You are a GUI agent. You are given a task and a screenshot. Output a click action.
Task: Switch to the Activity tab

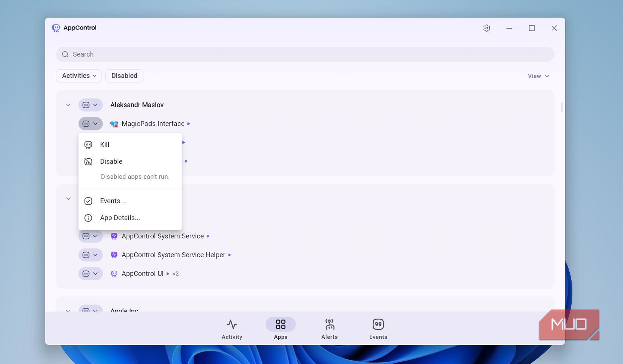(231, 328)
